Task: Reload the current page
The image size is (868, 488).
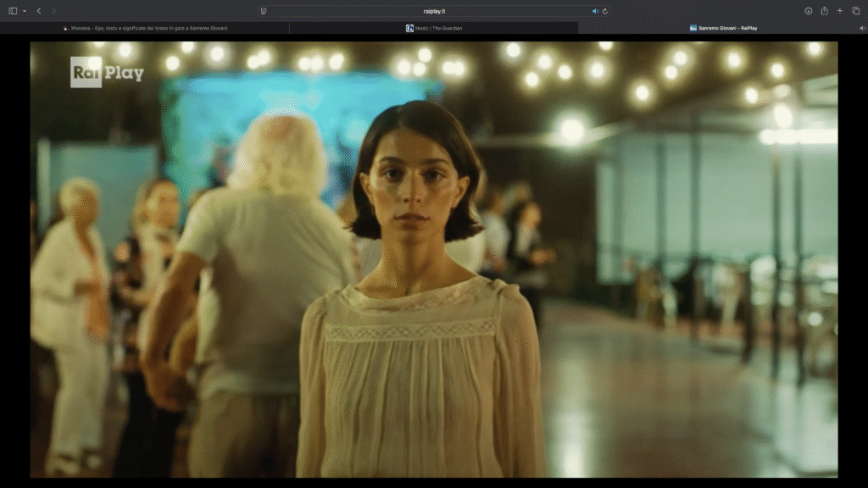Action: tap(604, 11)
